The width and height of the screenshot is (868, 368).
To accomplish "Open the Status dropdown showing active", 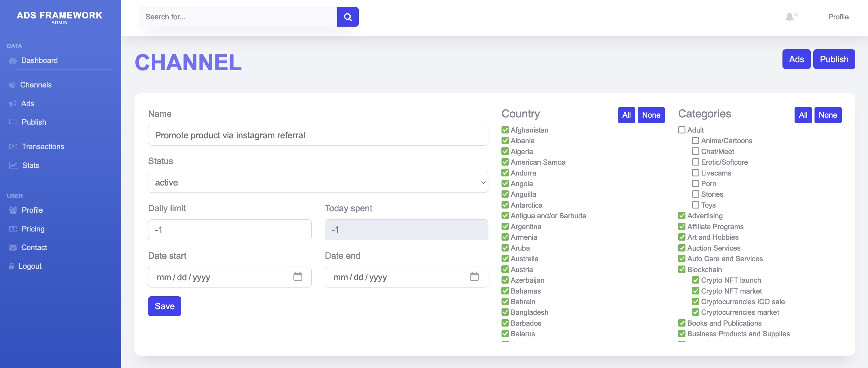I will pos(318,182).
